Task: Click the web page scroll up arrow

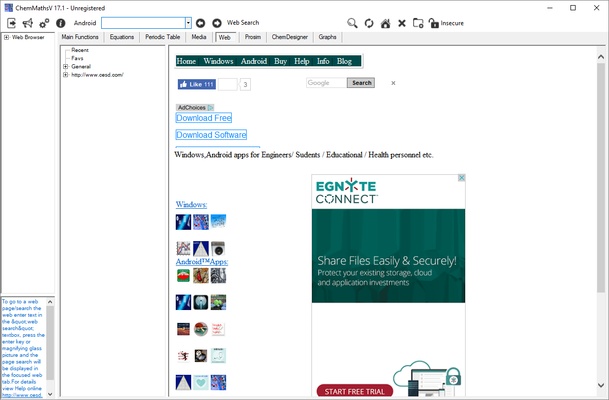Action: point(601,57)
